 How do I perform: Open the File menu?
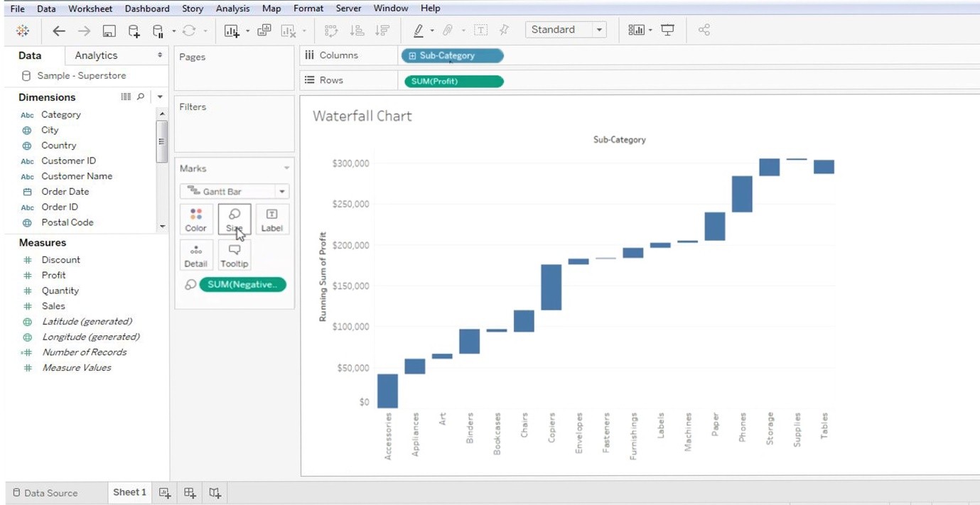[17, 9]
